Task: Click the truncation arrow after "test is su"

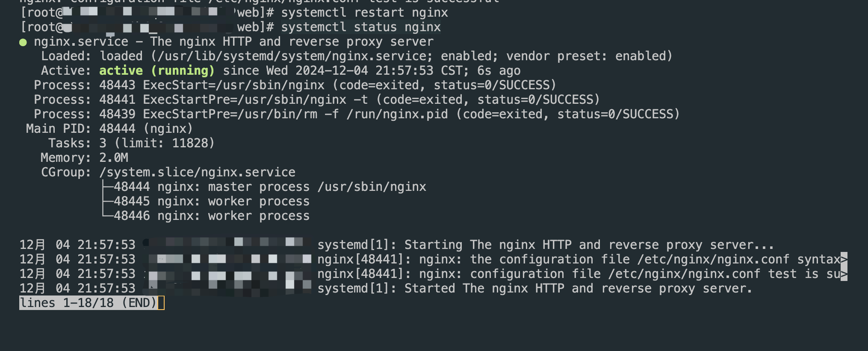Action: (x=844, y=274)
